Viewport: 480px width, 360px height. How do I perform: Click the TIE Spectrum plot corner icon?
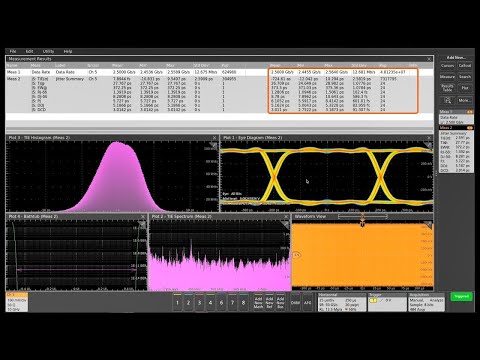tap(285, 224)
